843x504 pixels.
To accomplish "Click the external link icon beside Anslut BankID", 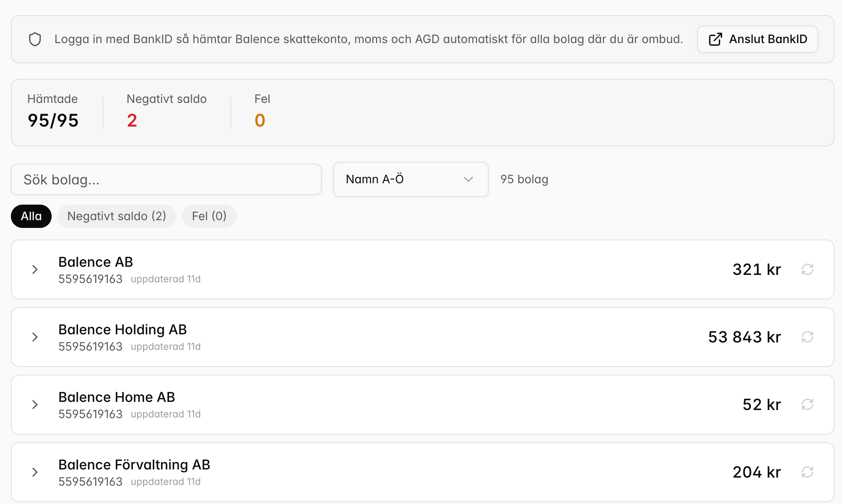I will tap(716, 39).
